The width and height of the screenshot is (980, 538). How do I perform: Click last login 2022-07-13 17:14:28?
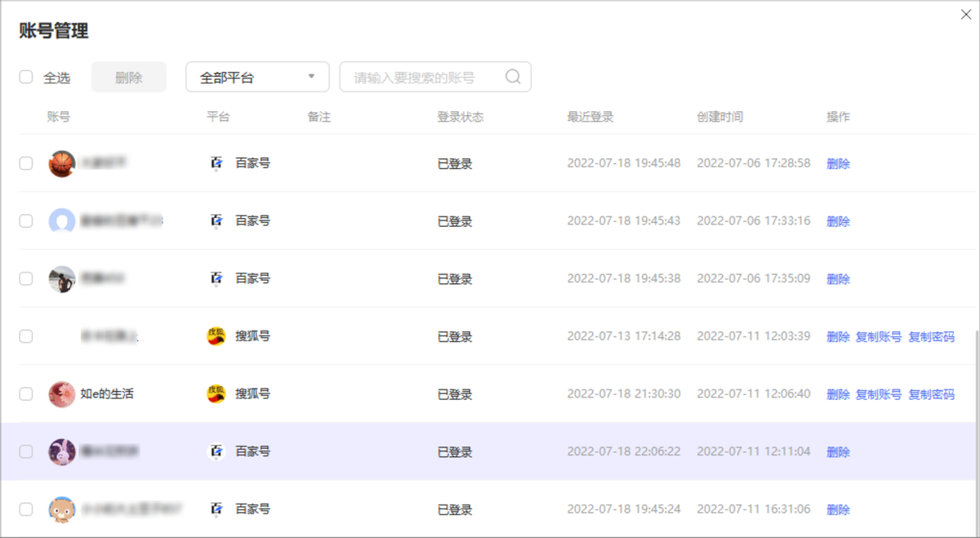[x=624, y=336]
